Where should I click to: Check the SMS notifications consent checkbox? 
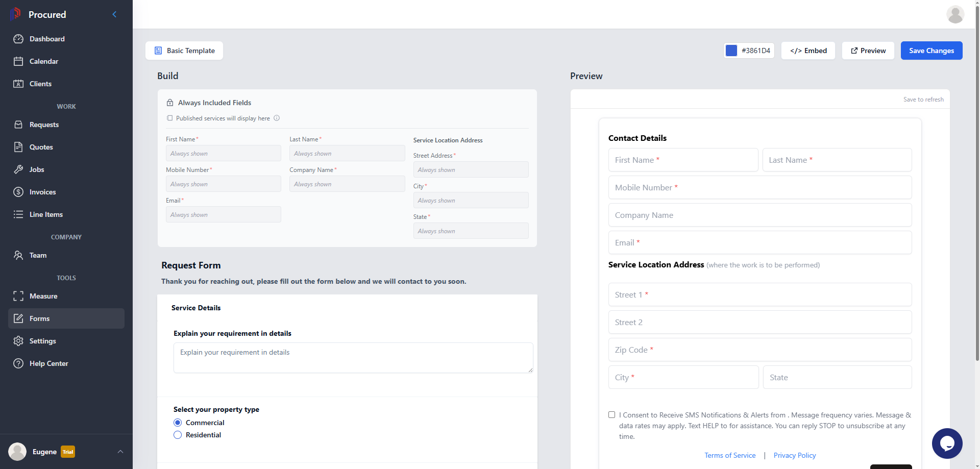tap(611, 415)
